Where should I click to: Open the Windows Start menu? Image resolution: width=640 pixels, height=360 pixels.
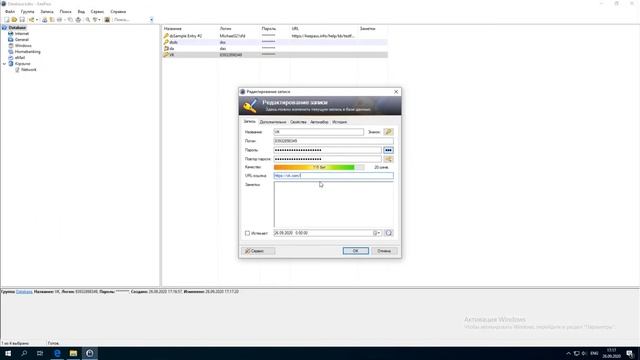(8, 353)
